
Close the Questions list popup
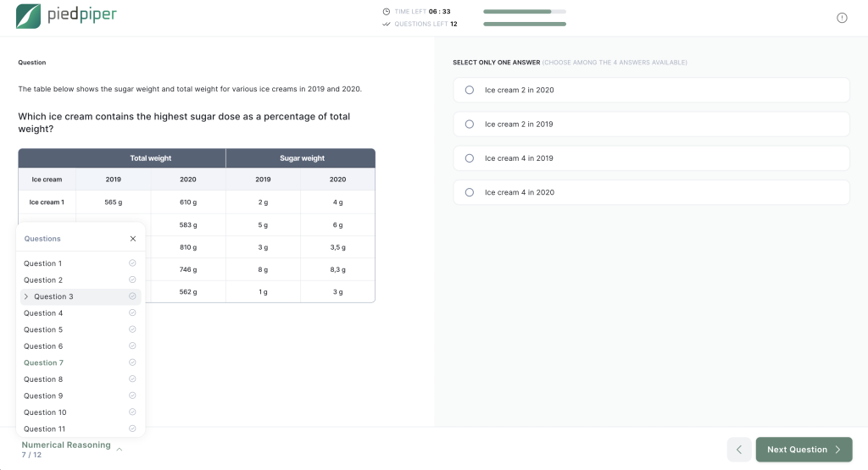pyautogui.click(x=133, y=239)
